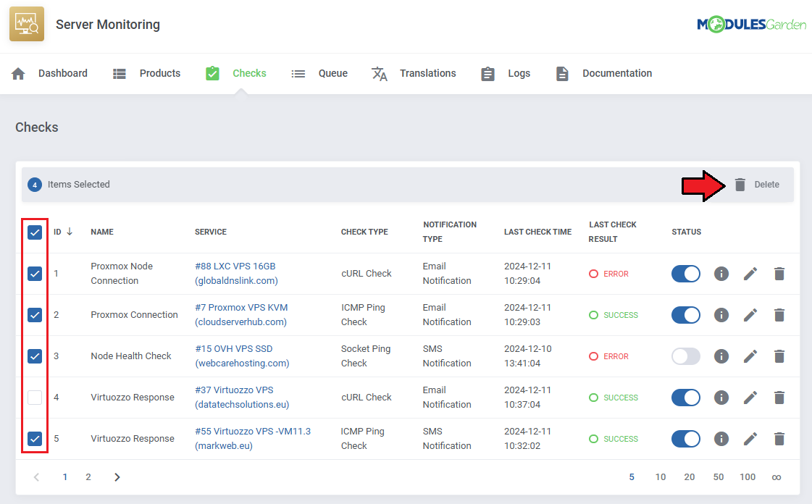This screenshot has height=504, width=812.
Task: Edit the Proxmox Node Connection check
Action: pyautogui.click(x=750, y=274)
